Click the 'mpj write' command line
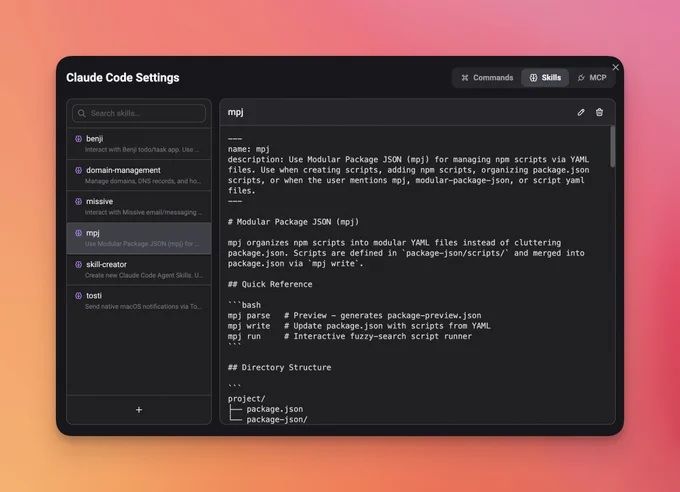The image size is (680, 492). pos(359,326)
